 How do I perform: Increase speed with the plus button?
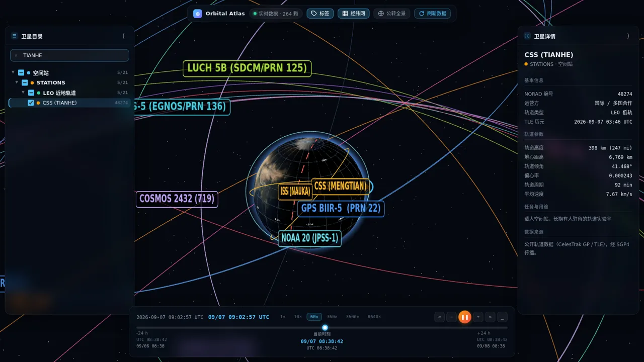coord(478,317)
